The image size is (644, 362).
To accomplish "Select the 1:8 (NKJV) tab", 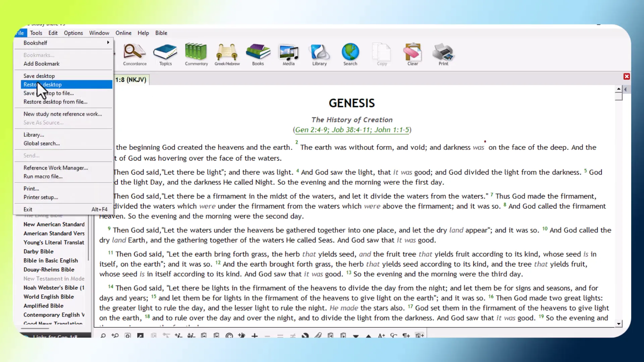I will click(x=131, y=80).
